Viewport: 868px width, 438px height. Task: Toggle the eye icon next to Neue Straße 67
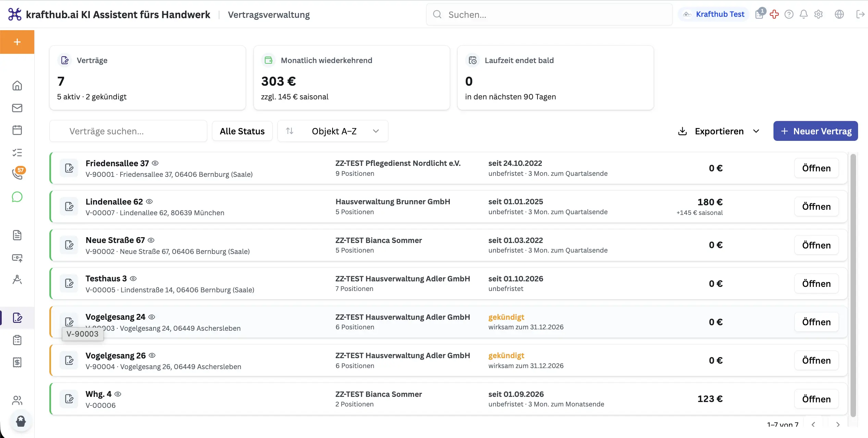[151, 240]
